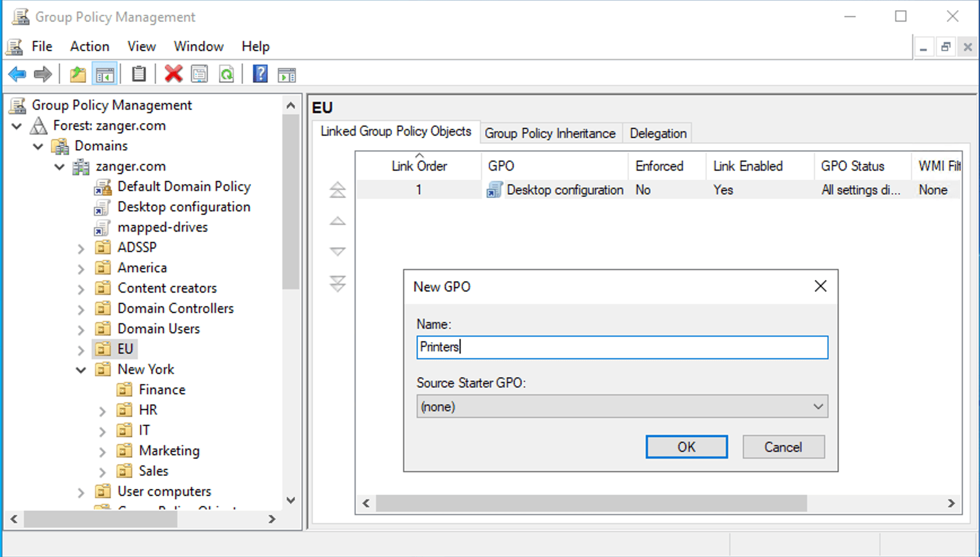Select the Desktop configuration GPO icon in the tree
The image size is (980, 557).
(x=102, y=207)
